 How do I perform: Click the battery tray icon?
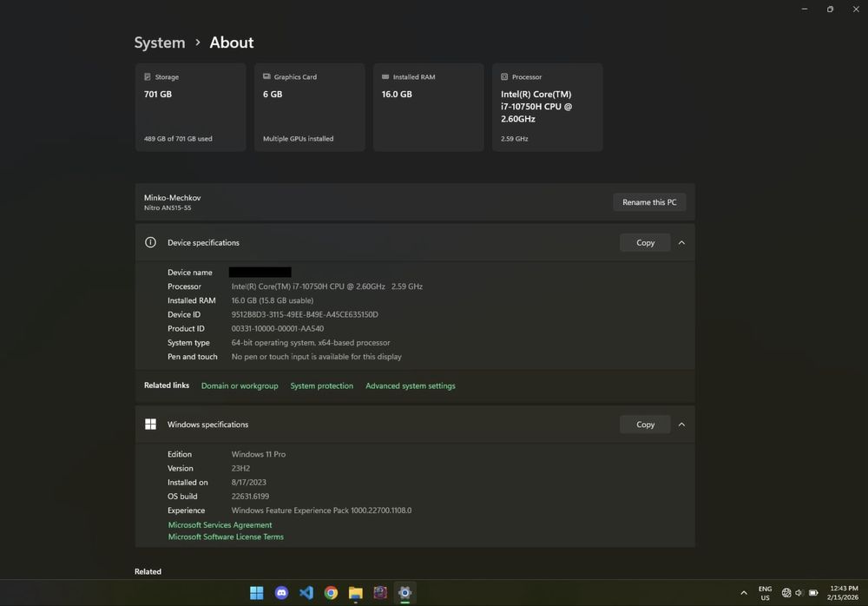coord(813,593)
